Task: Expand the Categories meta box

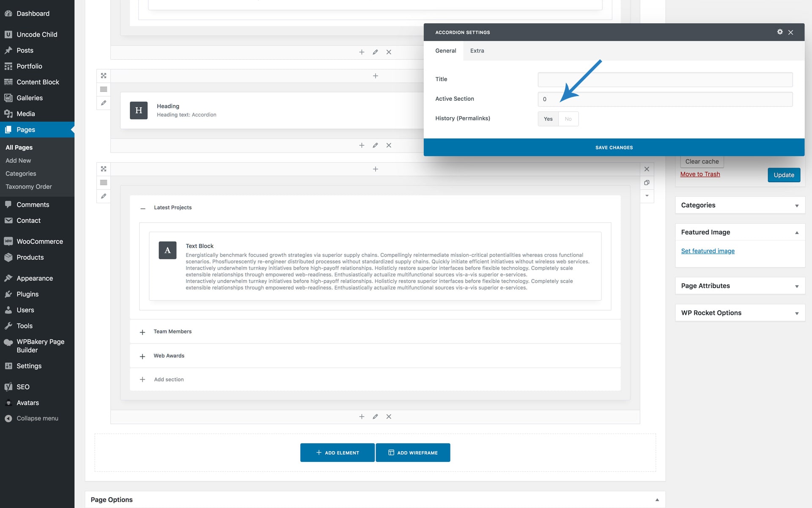Action: click(796, 205)
